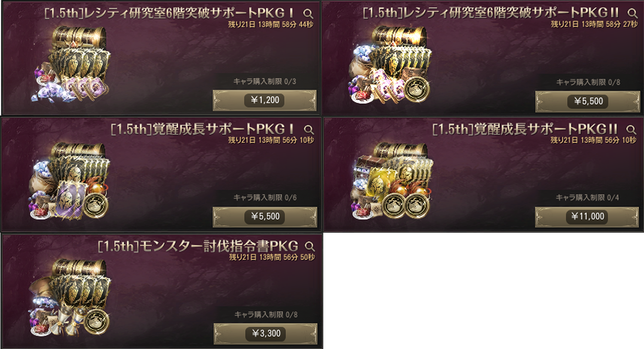Open the [1.5th]モンスター討伐指令書PKG title
This screenshot has width=644, height=349.
198,246
